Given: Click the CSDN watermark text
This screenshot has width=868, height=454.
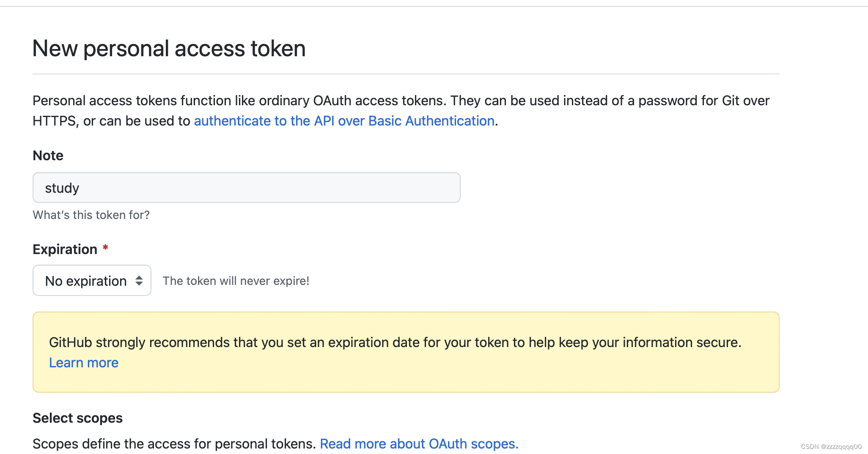Looking at the screenshot, I should [831, 446].
